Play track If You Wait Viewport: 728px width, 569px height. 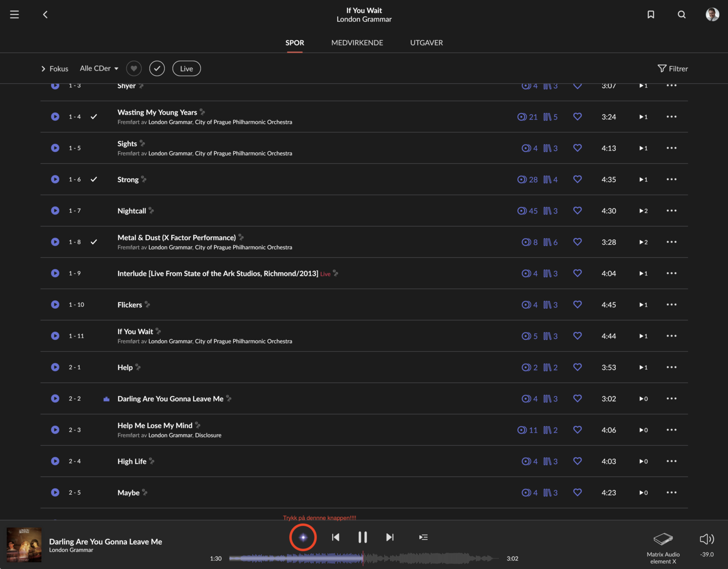(55, 336)
